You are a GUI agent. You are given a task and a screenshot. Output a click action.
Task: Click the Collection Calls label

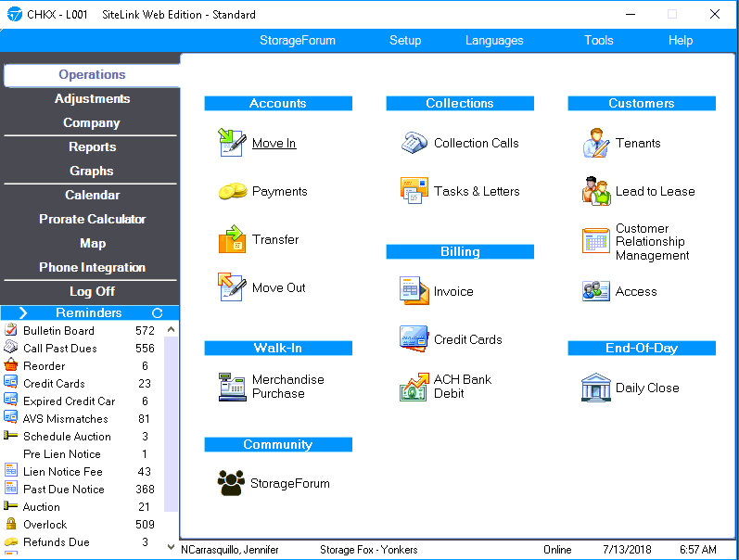pyautogui.click(x=476, y=143)
